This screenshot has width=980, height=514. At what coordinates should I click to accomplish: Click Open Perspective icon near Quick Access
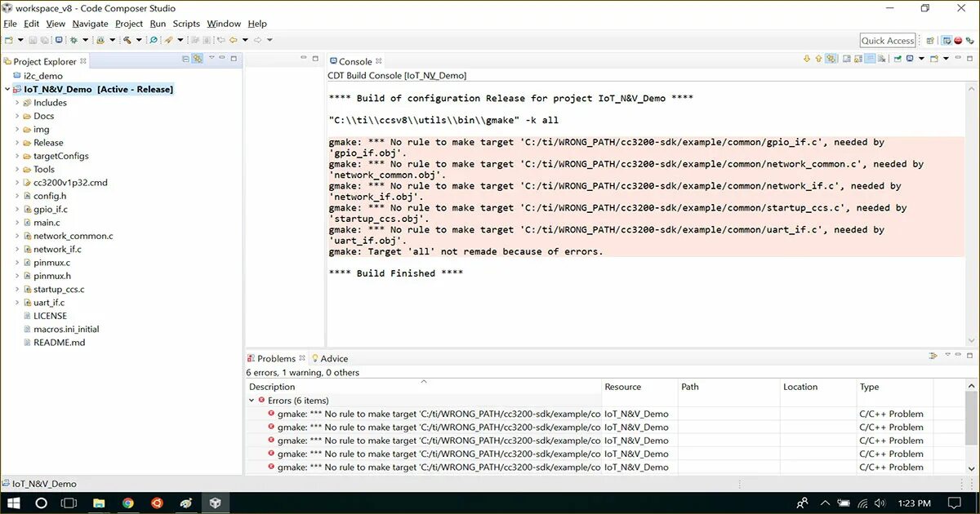click(930, 40)
